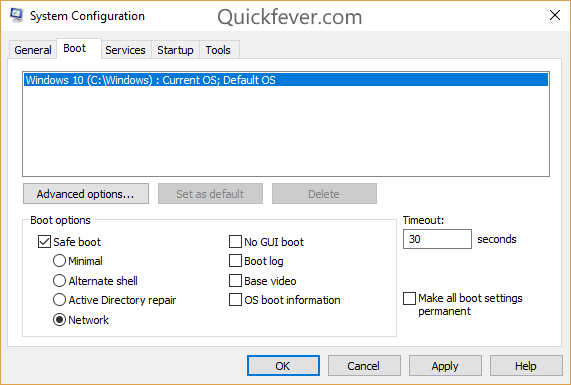
Task: Select the Network radio button
Action: (x=59, y=320)
